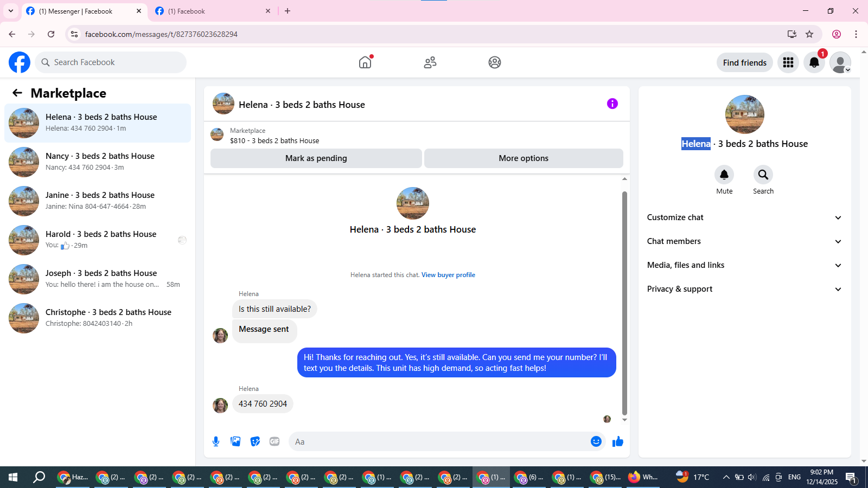Install app icon in address bar
The width and height of the screenshot is (868, 488).
(x=792, y=34)
